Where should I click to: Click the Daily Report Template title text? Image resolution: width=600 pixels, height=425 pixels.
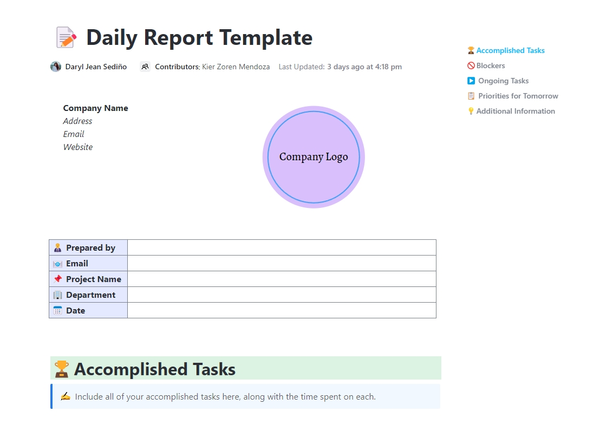(x=199, y=39)
